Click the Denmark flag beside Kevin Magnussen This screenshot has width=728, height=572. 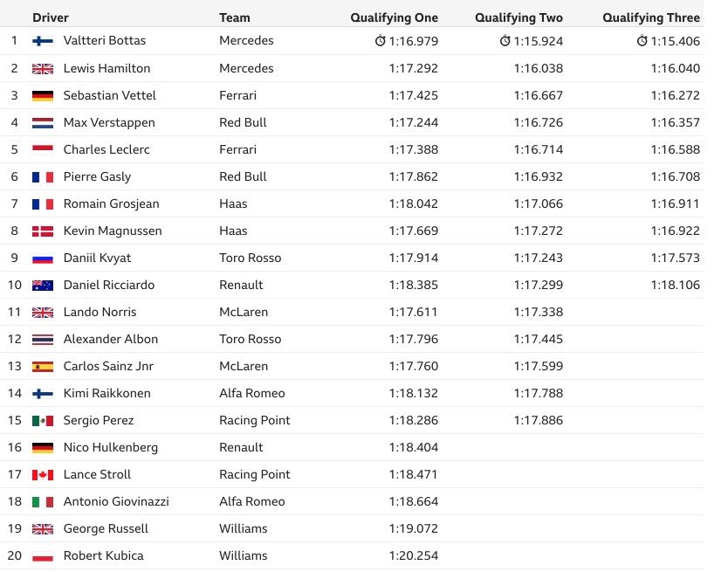(43, 231)
